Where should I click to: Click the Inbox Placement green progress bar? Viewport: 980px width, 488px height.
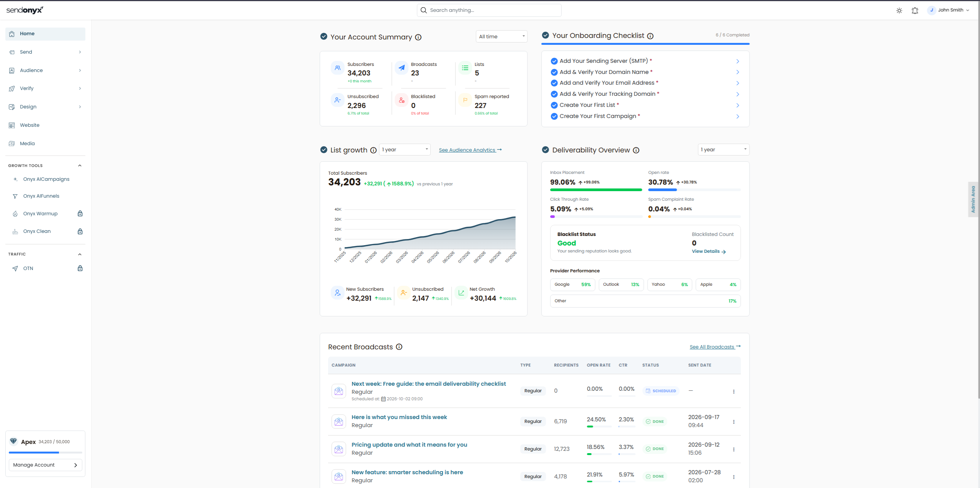pyautogui.click(x=596, y=190)
